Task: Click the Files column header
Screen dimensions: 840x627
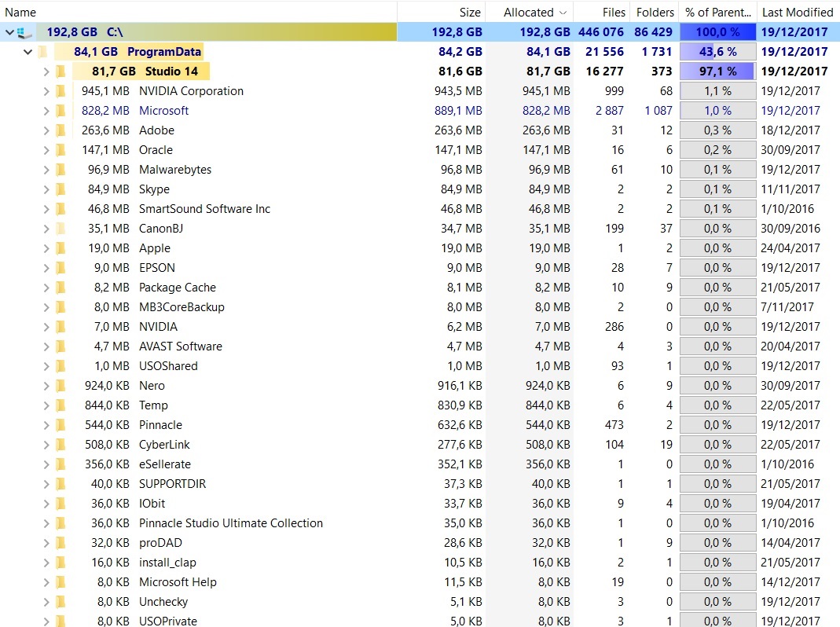Action: [x=614, y=12]
